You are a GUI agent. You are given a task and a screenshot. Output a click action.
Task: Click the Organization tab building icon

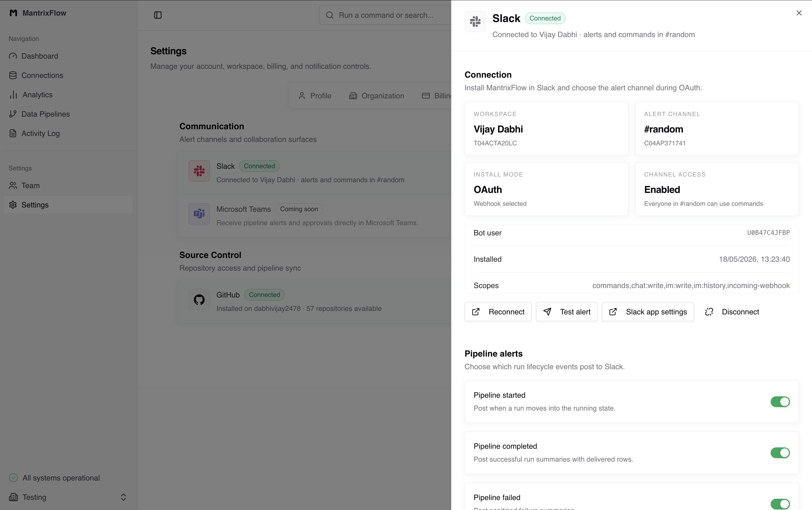click(x=353, y=96)
